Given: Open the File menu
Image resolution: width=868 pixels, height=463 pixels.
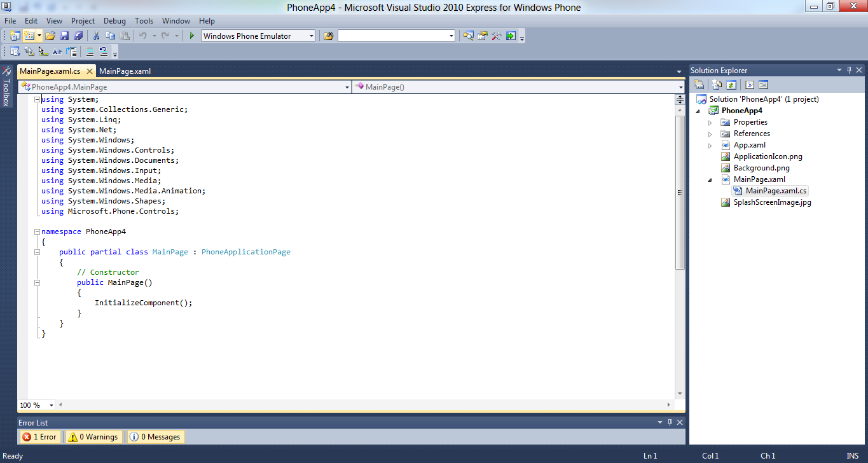Looking at the screenshot, I should coord(10,21).
